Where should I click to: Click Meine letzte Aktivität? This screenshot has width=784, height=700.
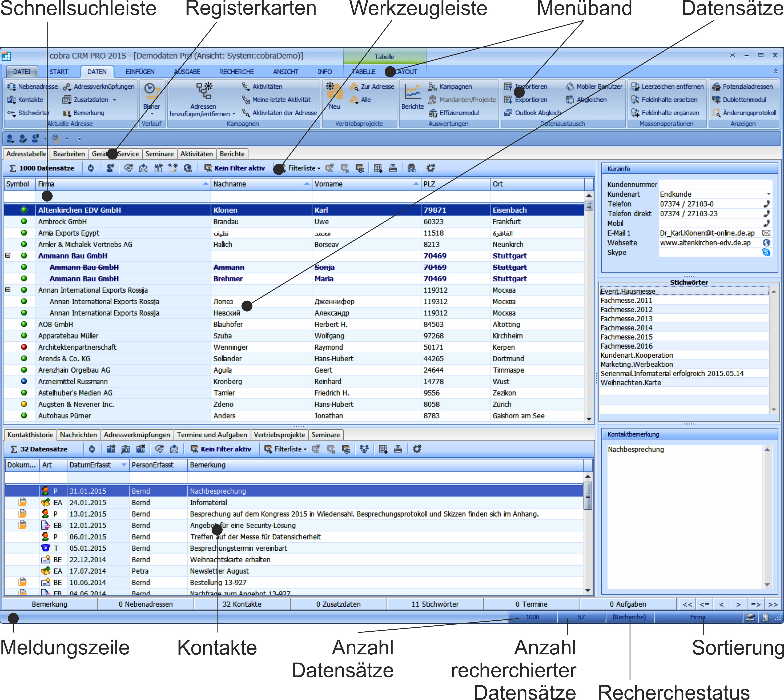(x=276, y=100)
